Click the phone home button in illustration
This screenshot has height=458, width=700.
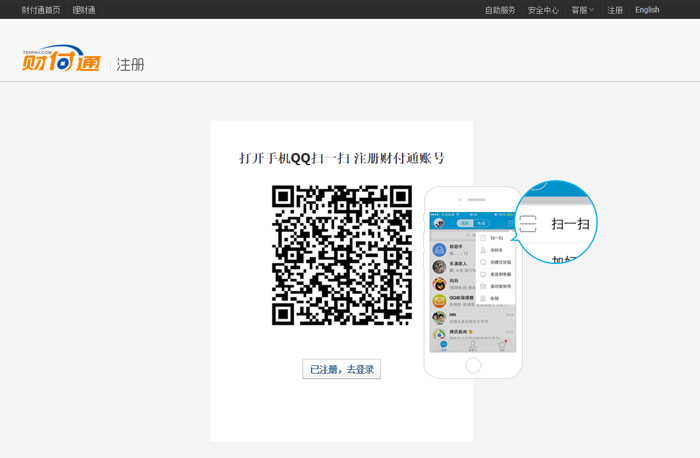pyautogui.click(x=473, y=365)
